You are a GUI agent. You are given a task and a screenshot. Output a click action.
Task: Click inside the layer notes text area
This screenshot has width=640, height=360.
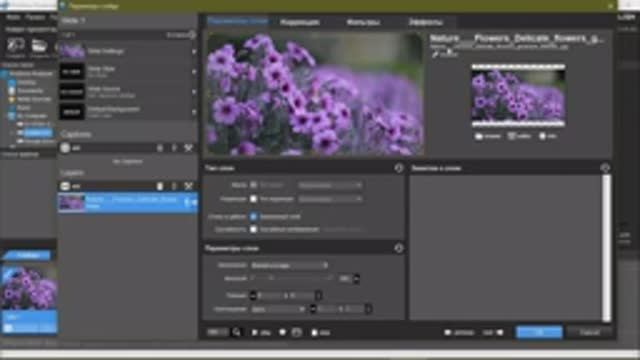[505, 248]
